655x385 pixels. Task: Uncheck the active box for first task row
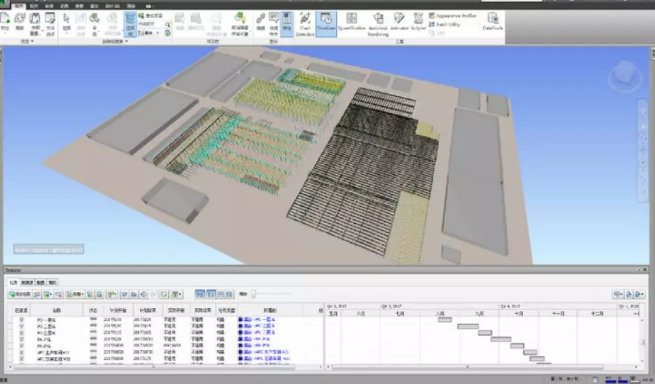click(x=21, y=319)
